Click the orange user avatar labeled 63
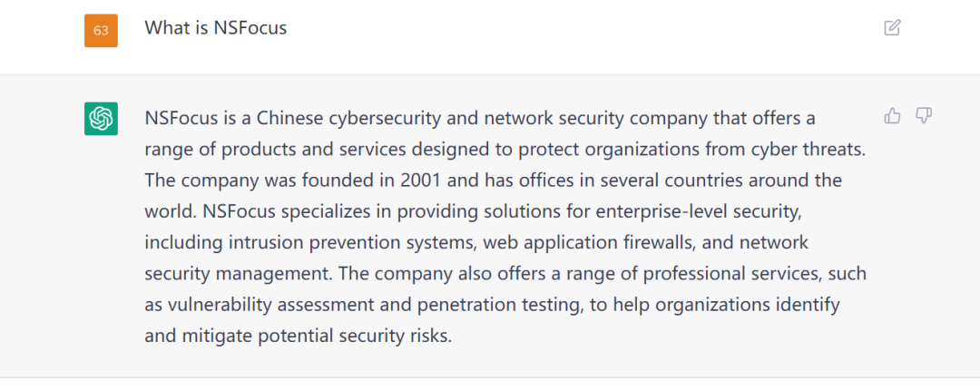Screen dimensions: 980x390 [x=101, y=31]
